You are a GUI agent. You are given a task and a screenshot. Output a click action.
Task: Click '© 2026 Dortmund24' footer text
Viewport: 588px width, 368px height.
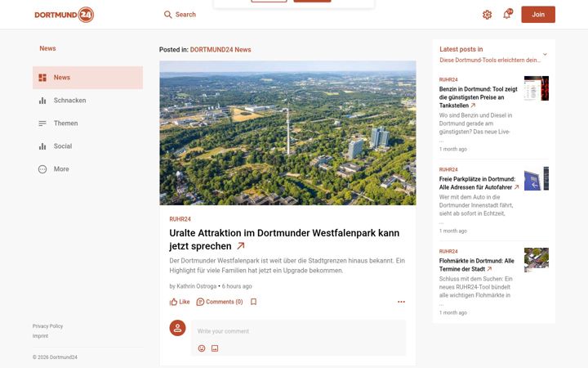point(55,357)
